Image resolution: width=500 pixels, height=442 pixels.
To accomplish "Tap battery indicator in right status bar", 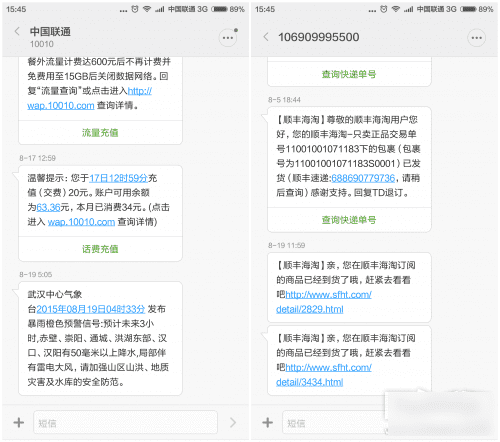I will click(x=468, y=9).
